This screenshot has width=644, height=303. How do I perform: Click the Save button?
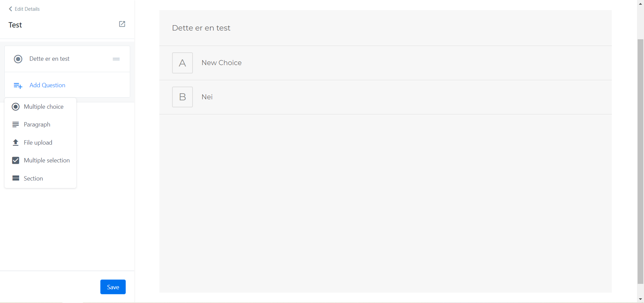(x=113, y=287)
